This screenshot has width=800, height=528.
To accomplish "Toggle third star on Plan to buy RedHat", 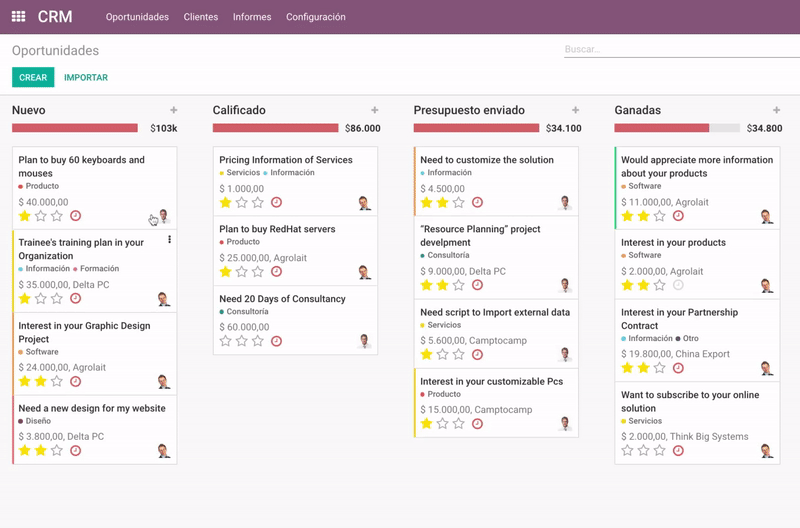I will (x=258, y=272).
